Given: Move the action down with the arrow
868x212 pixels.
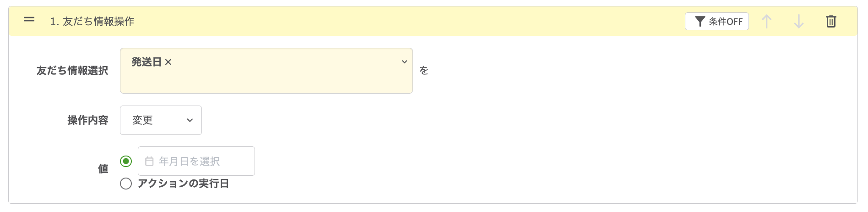Looking at the screenshot, I should (x=798, y=22).
